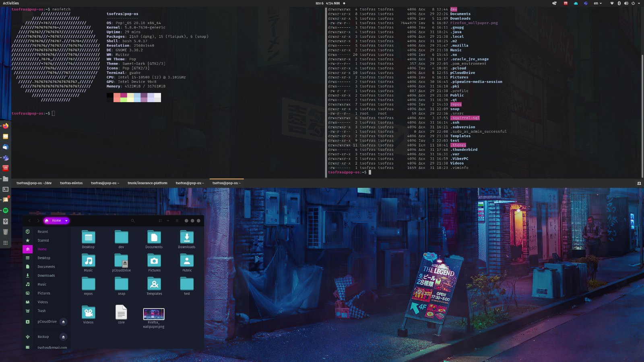Select the highlighted active terminal tab

pos(227,183)
